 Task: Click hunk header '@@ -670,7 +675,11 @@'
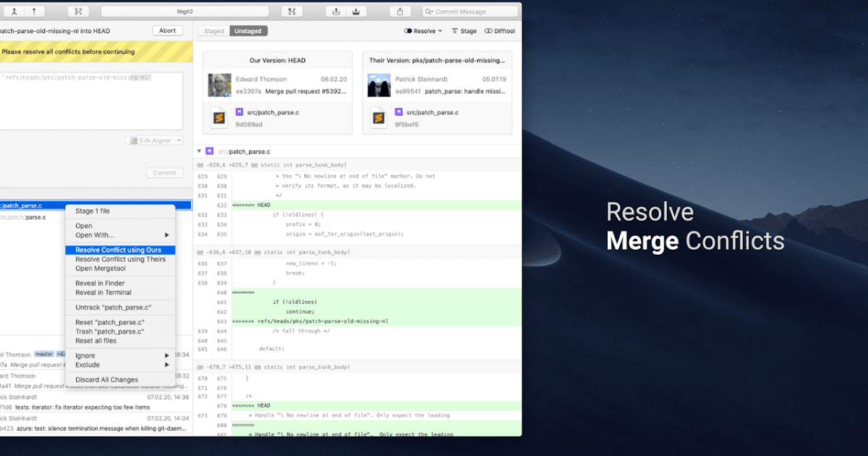pyautogui.click(x=357, y=368)
